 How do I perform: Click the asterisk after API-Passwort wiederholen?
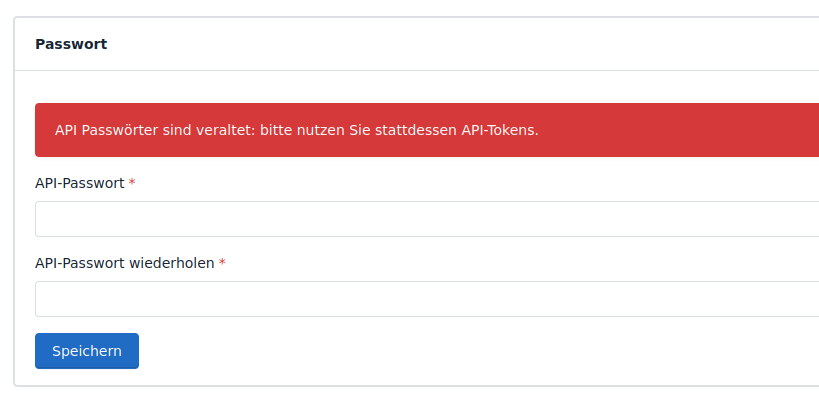pos(222,263)
